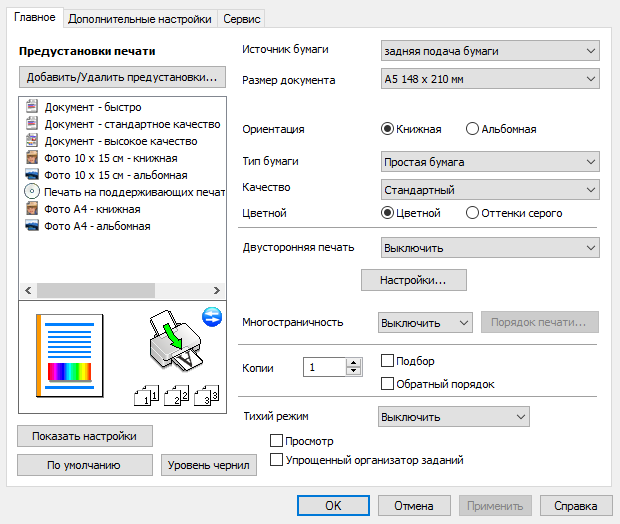Decrease copies with the down spinner arrow

(354, 371)
